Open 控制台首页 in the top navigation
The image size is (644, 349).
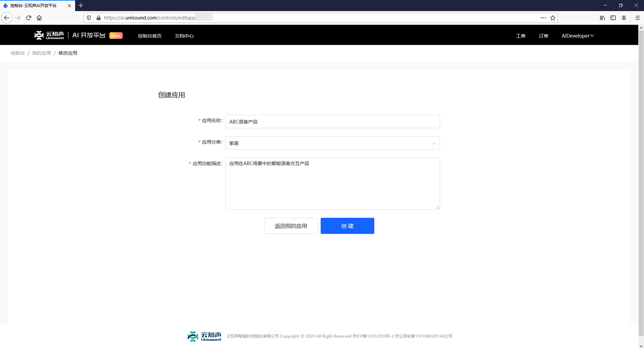150,36
